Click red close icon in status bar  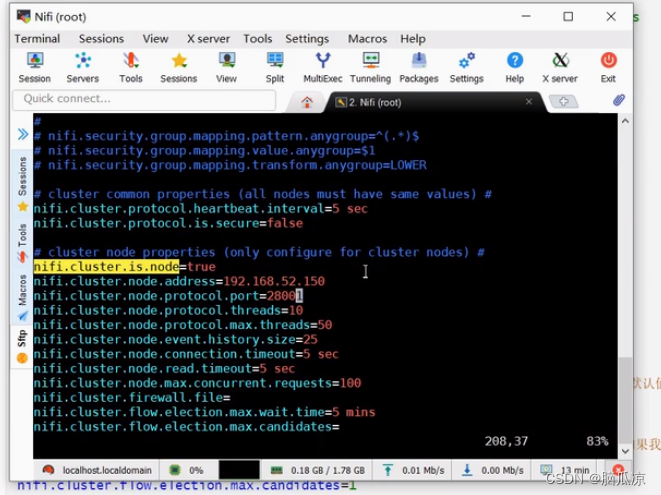(x=618, y=469)
